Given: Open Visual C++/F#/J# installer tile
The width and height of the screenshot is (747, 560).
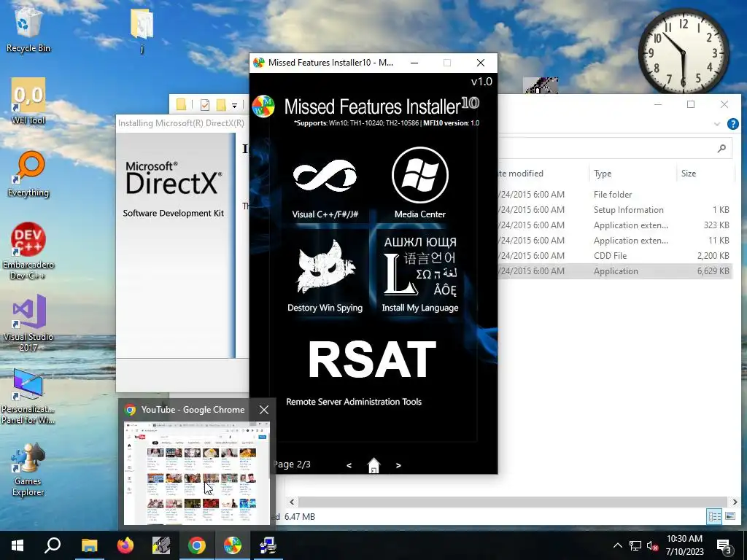Looking at the screenshot, I should pos(325,183).
